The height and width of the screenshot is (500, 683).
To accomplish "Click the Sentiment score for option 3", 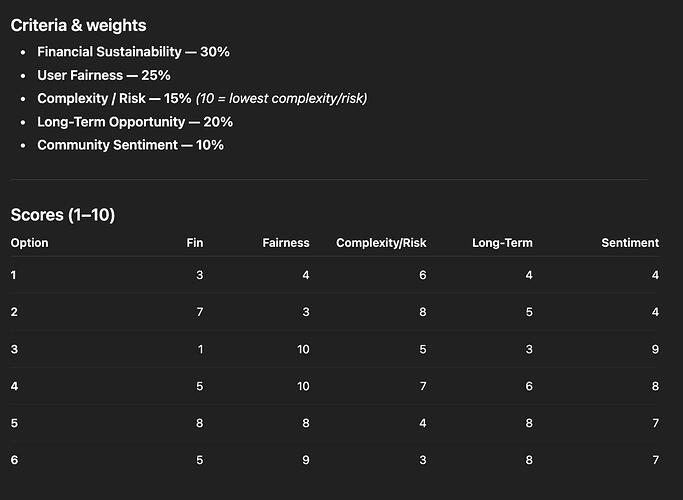I will tap(655, 349).
